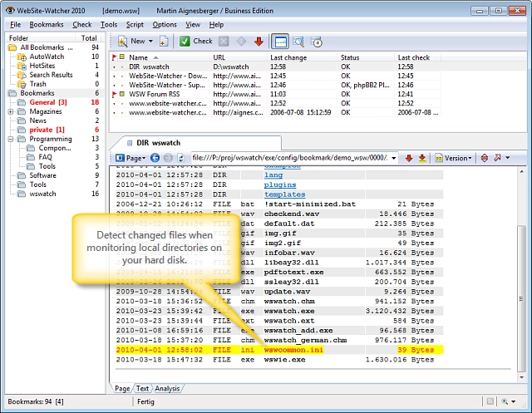Select the WSW Forum RSS bookmark row

tap(275, 94)
